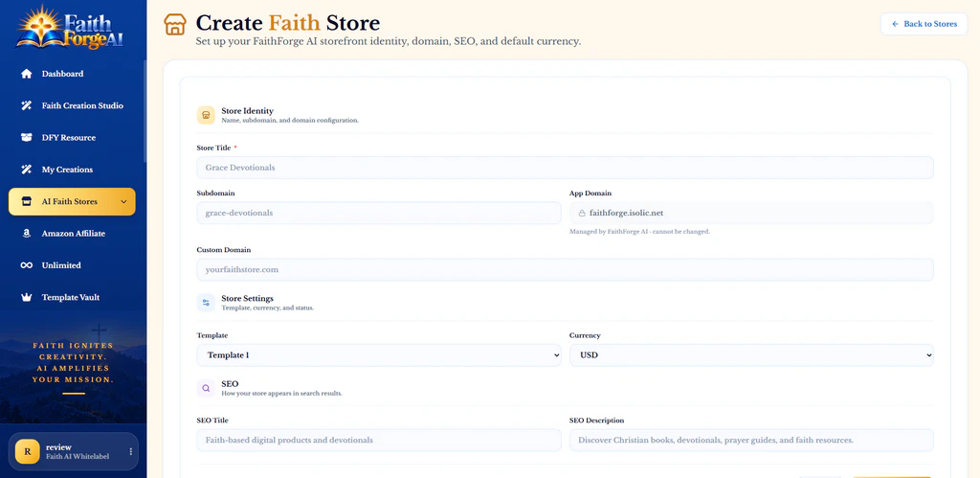Open Template Vault menu item
This screenshot has width=980, height=478.
click(72, 297)
